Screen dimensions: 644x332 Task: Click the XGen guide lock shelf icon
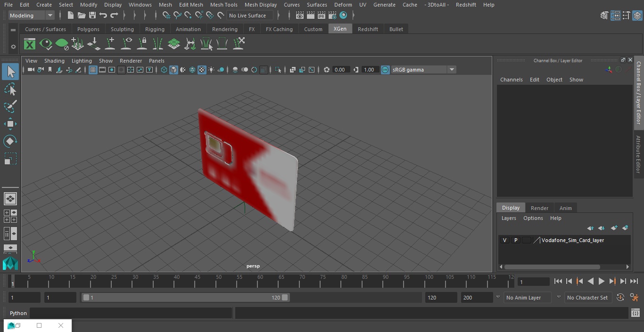(142, 44)
